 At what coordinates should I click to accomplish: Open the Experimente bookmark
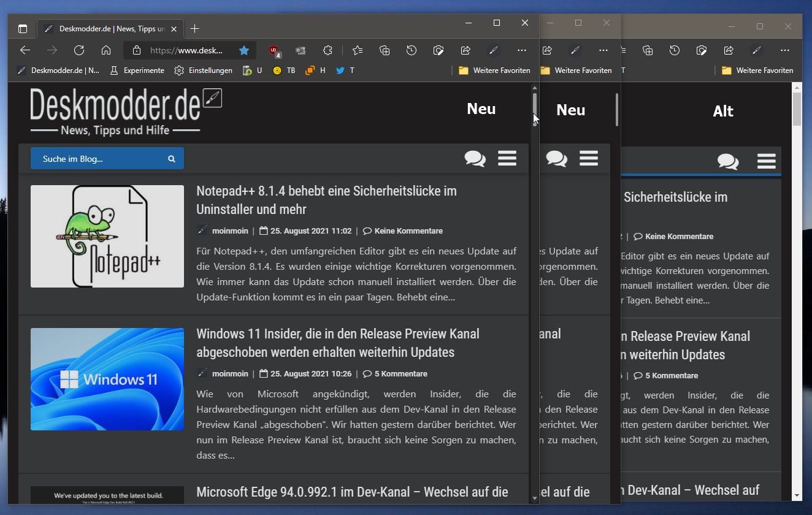[137, 71]
